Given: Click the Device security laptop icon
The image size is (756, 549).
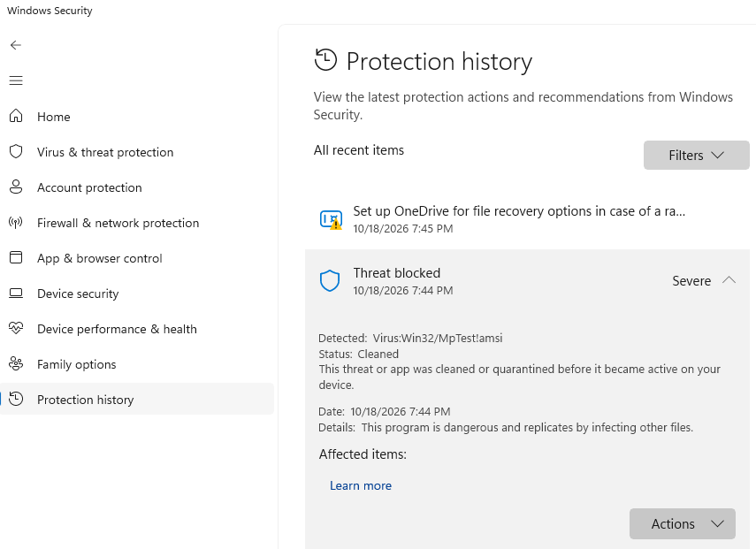Looking at the screenshot, I should [x=16, y=293].
